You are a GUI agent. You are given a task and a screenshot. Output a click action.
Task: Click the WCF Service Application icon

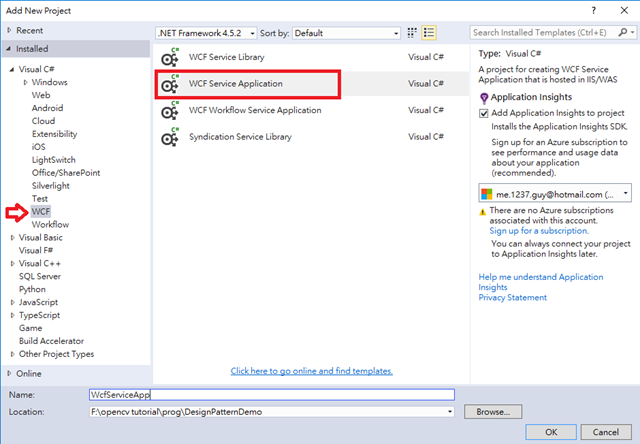[x=170, y=84]
